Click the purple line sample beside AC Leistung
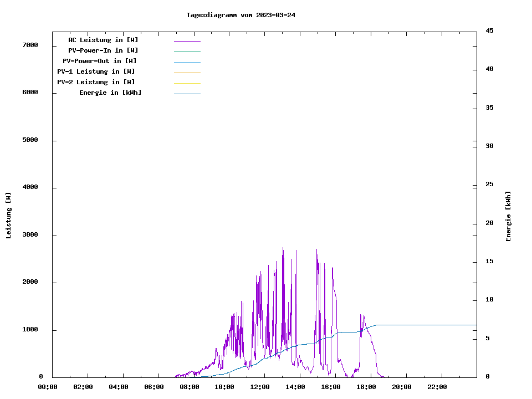532x399 pixels. point(187,41)
